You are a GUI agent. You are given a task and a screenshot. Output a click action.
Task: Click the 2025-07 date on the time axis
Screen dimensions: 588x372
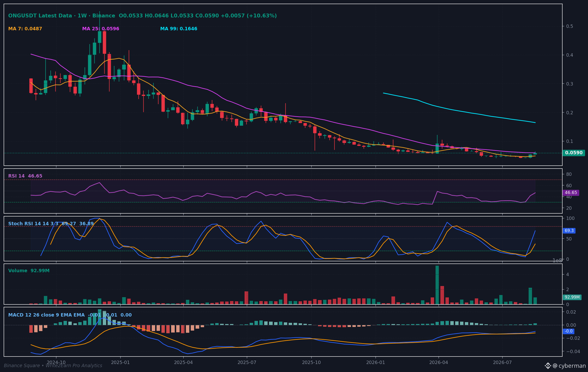point(247,363)
